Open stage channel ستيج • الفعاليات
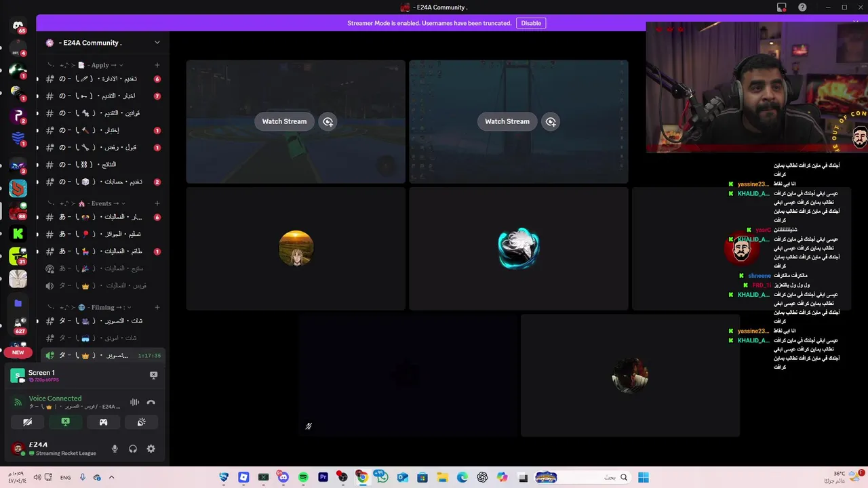 [x=103, y=268]
